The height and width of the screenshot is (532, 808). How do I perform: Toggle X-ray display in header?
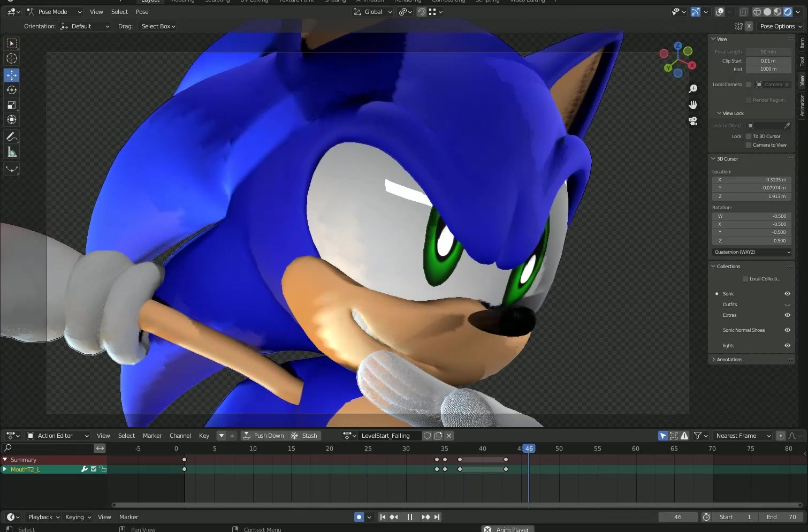[x=744, y=12]
